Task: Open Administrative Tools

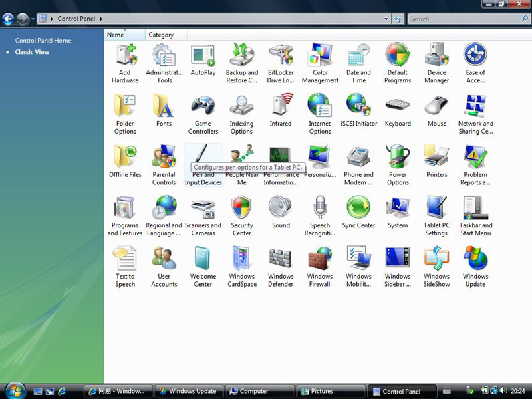Action: point(164,64)
